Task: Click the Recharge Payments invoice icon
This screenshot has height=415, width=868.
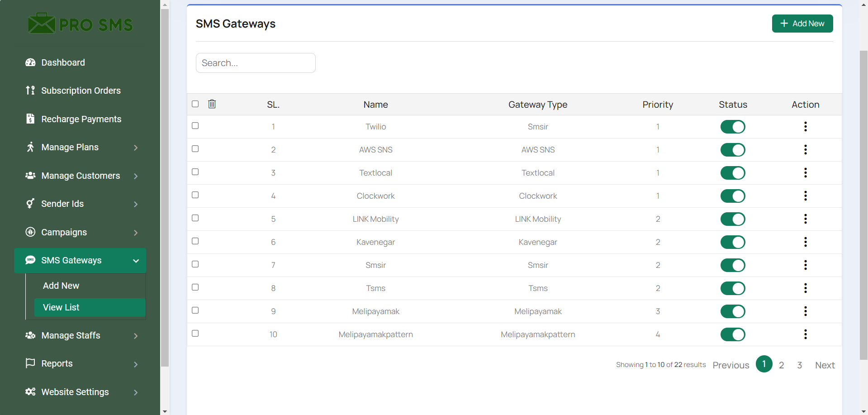Action: click(x=30, y=119)
